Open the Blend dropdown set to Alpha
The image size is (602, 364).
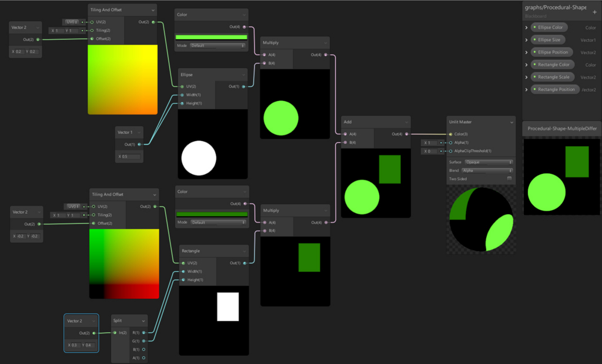[487, 171]
